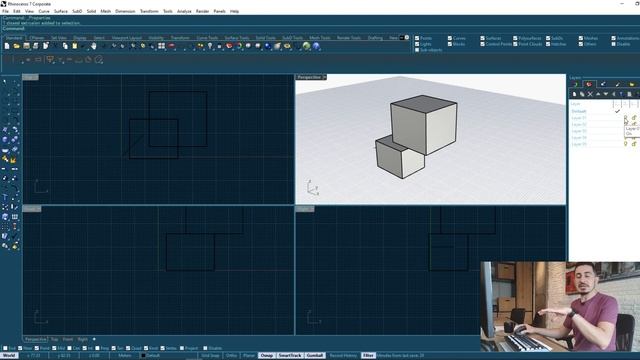Toggle Filter button in status bar
The height and width of the screenshot is (360, 640).
pyautogui.click(x=368, y=356)
